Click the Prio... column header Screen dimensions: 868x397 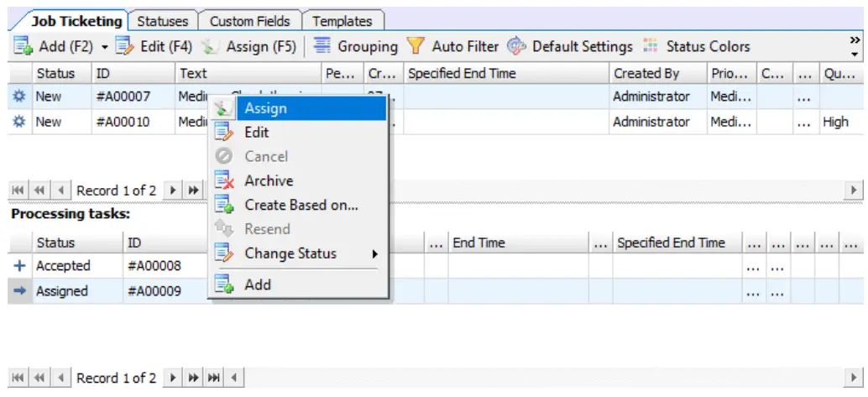click(x=732, y=74)
